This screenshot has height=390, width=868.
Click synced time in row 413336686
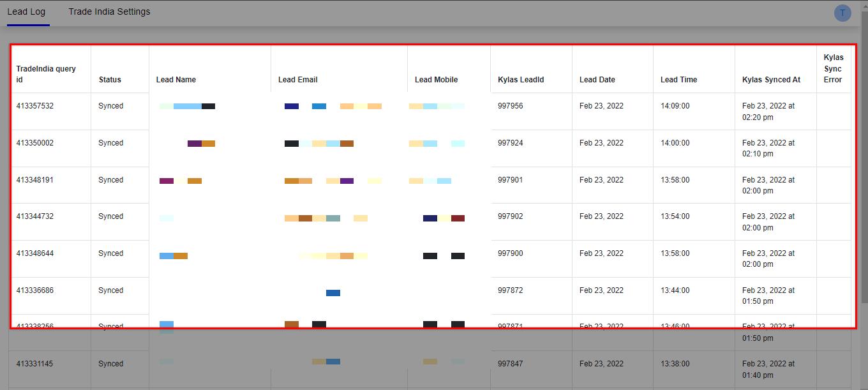pos(768,296)
